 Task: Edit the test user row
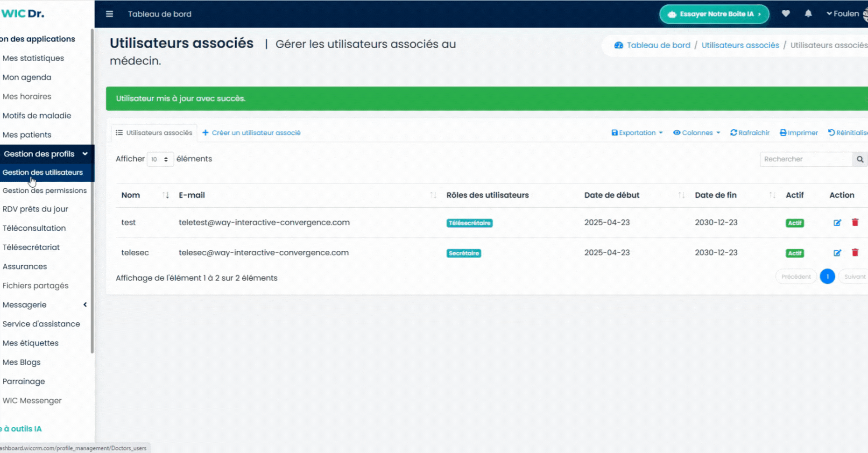(837, 223)
